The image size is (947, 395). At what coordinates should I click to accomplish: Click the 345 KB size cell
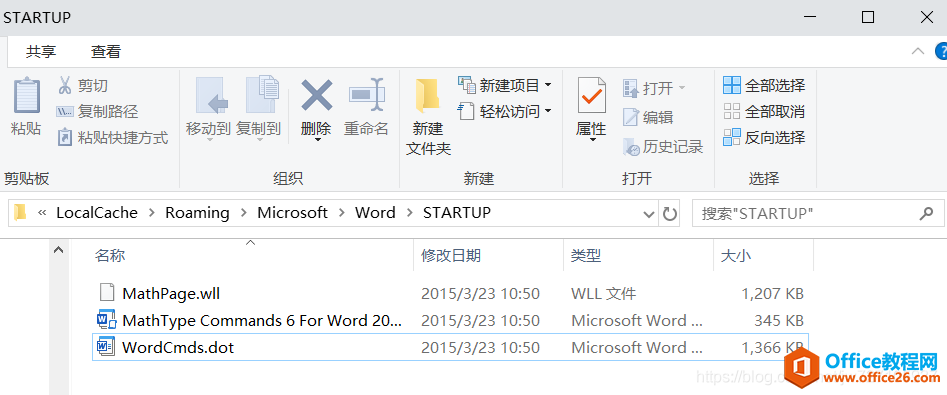pyautogui.click(x=778, y=321)
